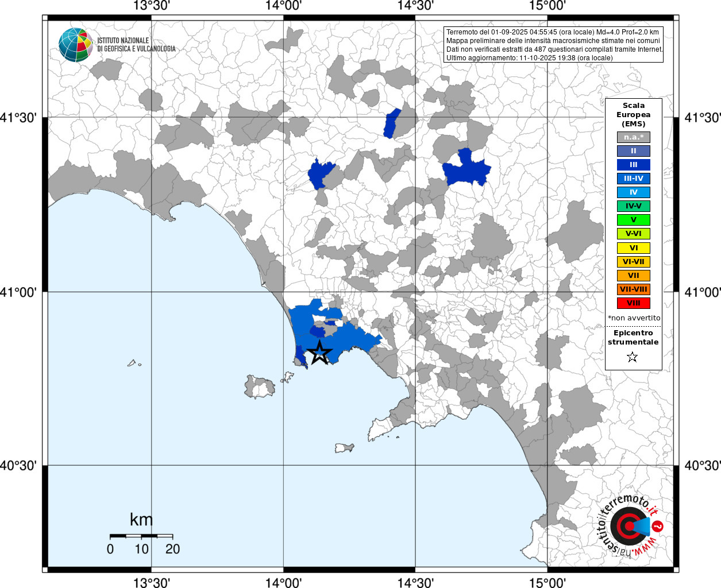
Task: Click the 'Epicentro strumentale' legend label
Action: [x=633, y=337]
